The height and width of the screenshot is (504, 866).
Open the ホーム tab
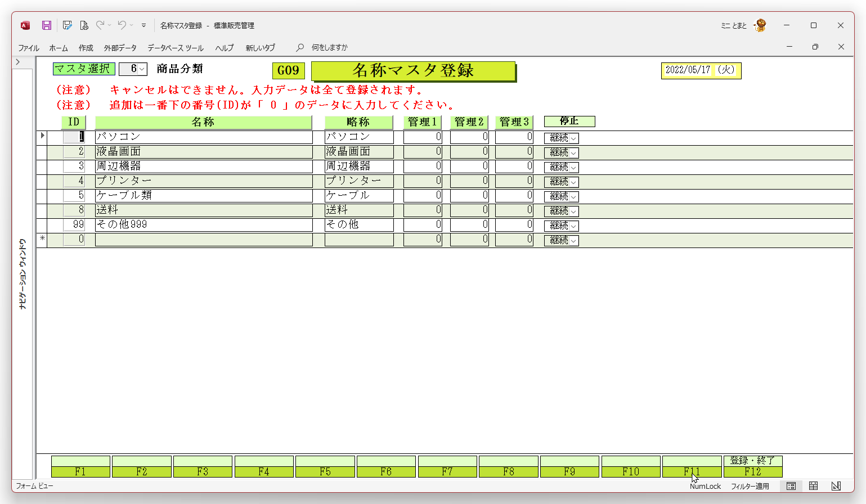(59, 48)
